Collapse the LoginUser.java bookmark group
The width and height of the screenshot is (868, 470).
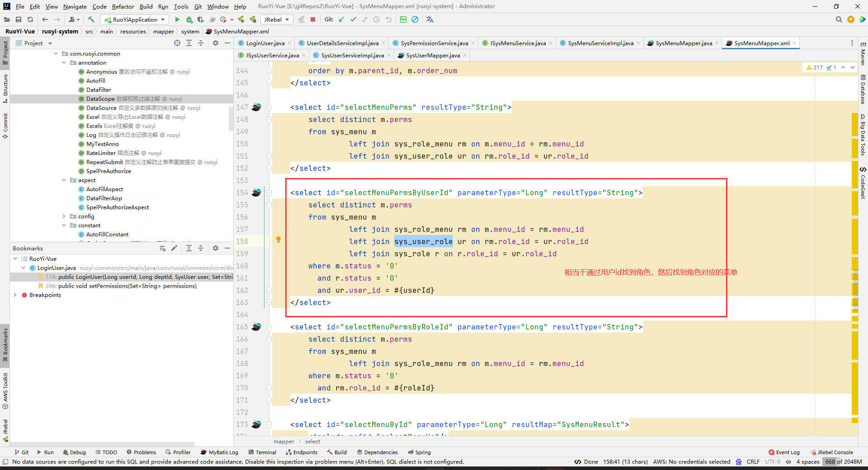(24, 268)
